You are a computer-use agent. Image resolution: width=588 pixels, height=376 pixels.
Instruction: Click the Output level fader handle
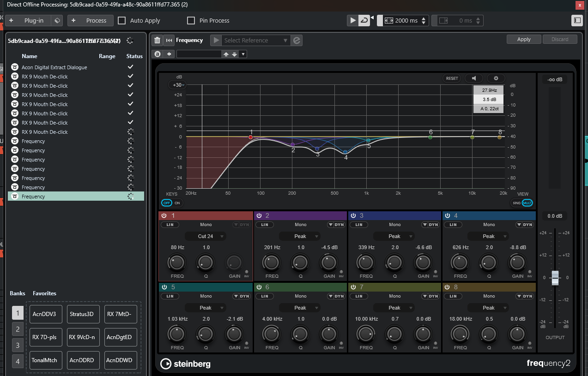click(555, 278)
